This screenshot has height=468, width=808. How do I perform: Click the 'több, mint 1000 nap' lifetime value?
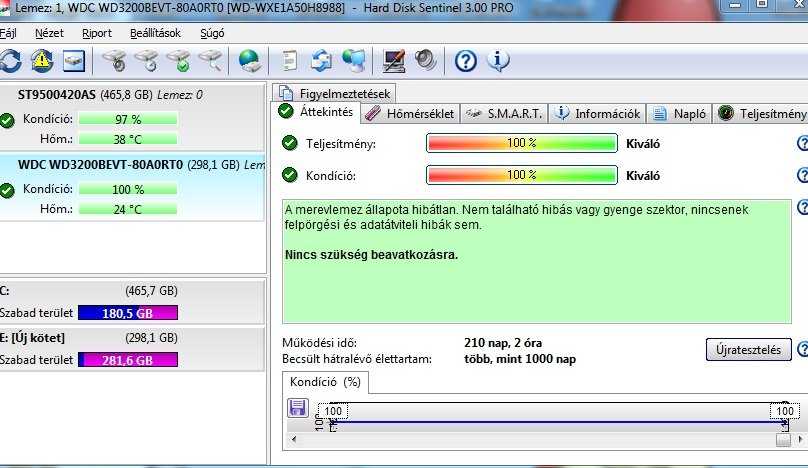pyautogui.click(x=520, y=359)
